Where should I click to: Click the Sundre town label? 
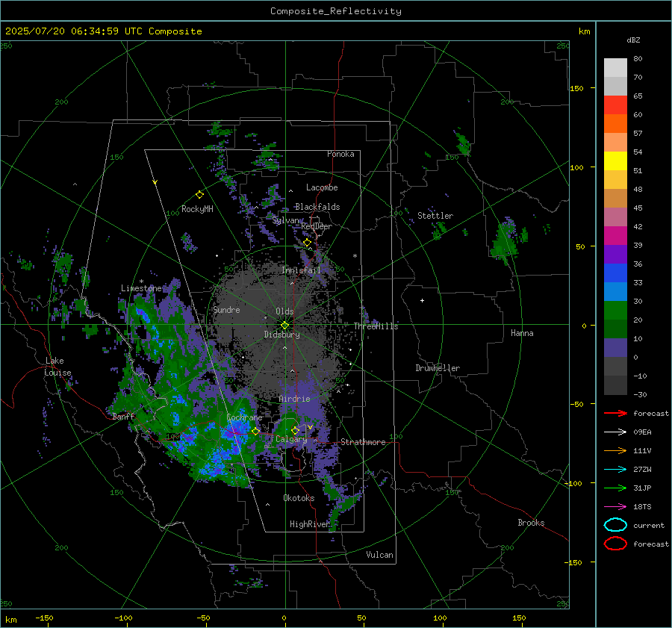[226, 309]
